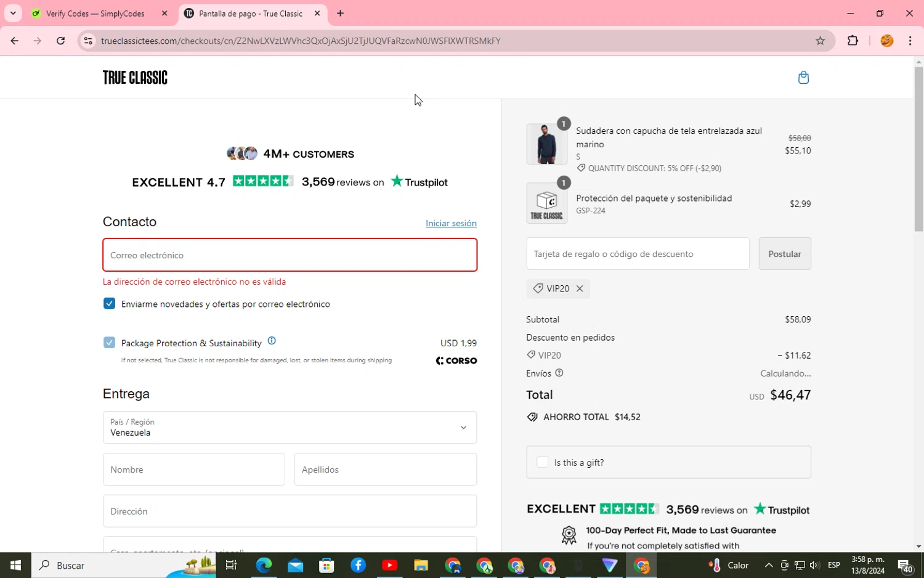Click the navy hoodie product thumbnail
924x578 pixels.
pyautogui.click(x=547, y=144)
